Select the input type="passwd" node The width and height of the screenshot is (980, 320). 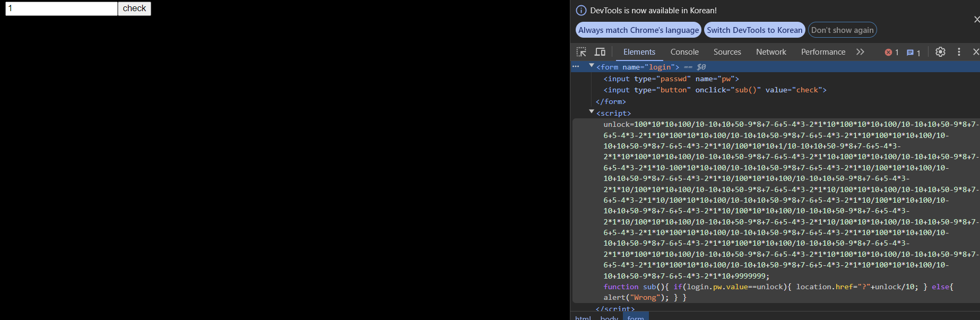pyautogui.click(x=671, y=79)
